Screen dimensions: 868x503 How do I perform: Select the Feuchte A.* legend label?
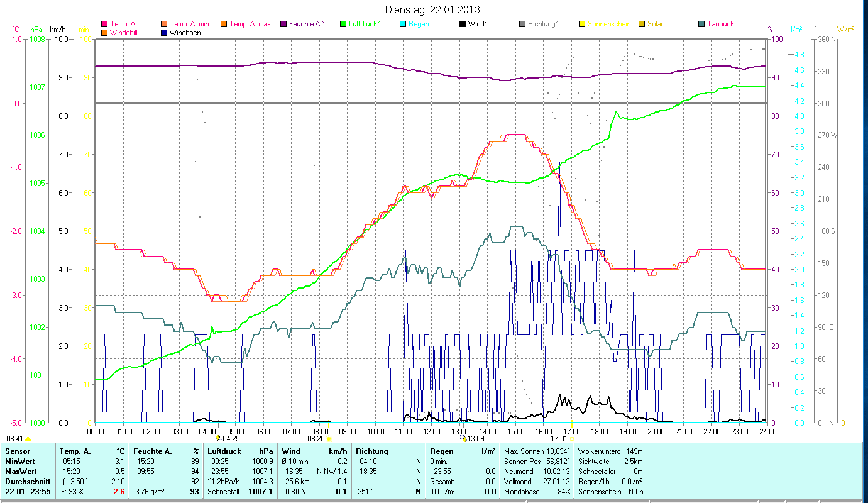(x=307, y=25)
